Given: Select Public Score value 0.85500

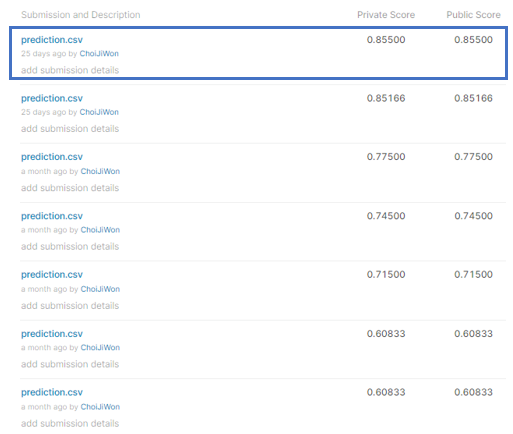Looking at the screenshot, I should coord(473,40).
